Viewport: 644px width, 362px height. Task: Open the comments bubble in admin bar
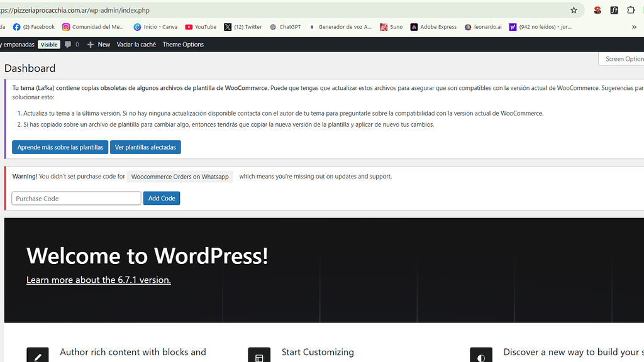72,45
